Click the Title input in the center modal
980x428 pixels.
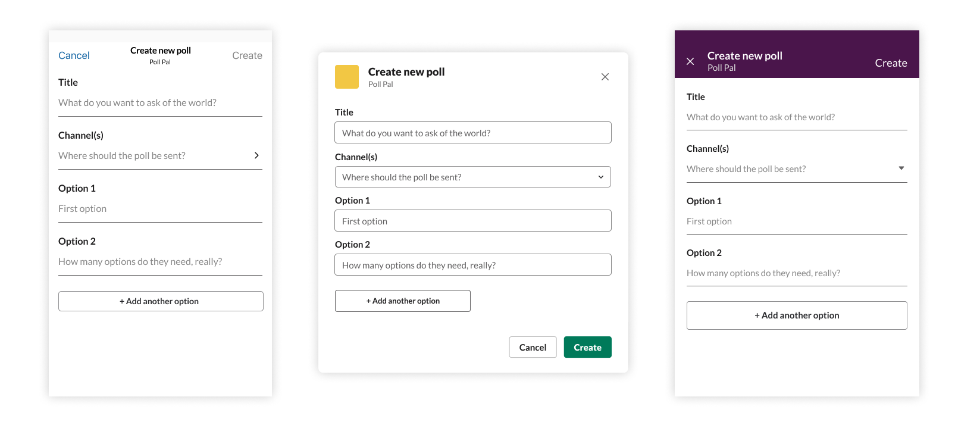pos(472,132)
